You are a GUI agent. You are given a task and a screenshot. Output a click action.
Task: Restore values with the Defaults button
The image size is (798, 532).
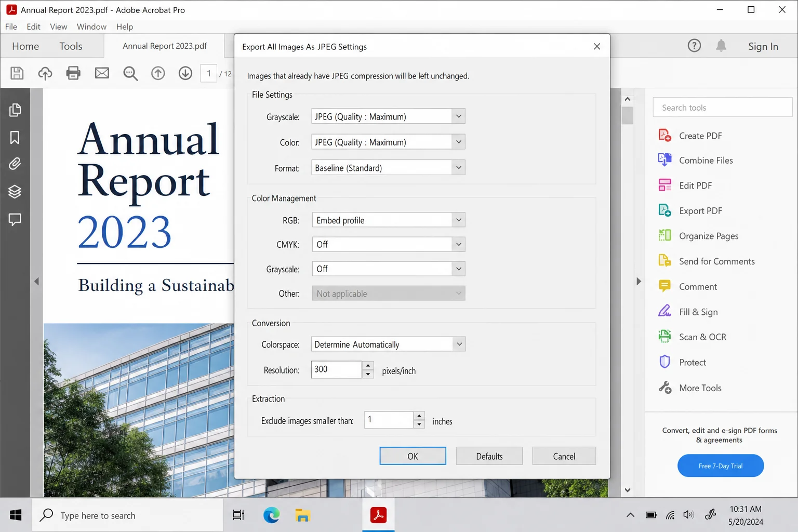[x=489, y=456]
